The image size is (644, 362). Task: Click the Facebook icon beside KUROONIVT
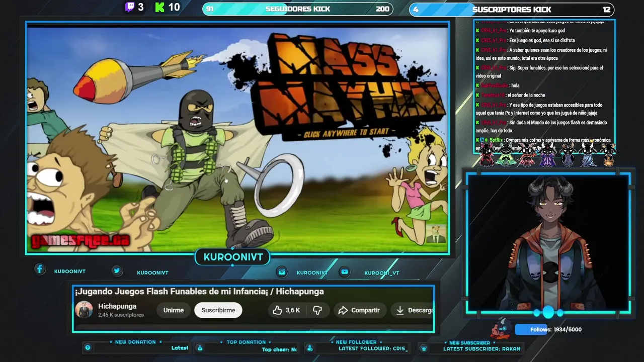(x=40, y=269)
